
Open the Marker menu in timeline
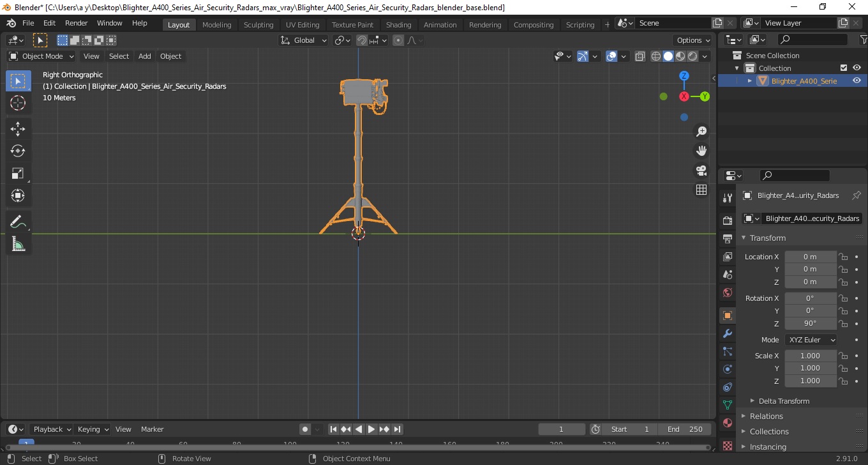152,429
